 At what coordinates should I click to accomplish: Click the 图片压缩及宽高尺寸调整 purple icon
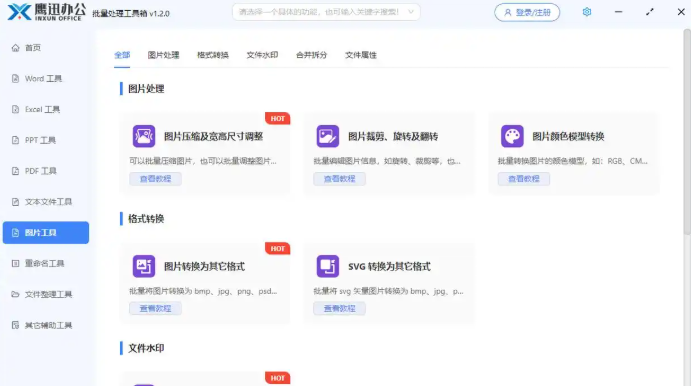coord(144,136)
